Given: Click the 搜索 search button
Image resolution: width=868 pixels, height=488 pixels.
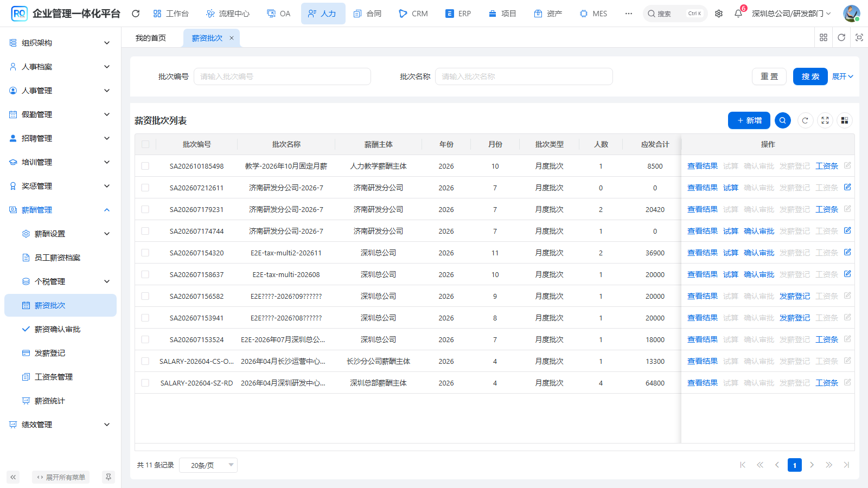Looking at the screenshot, I should [x=810, y=76].
